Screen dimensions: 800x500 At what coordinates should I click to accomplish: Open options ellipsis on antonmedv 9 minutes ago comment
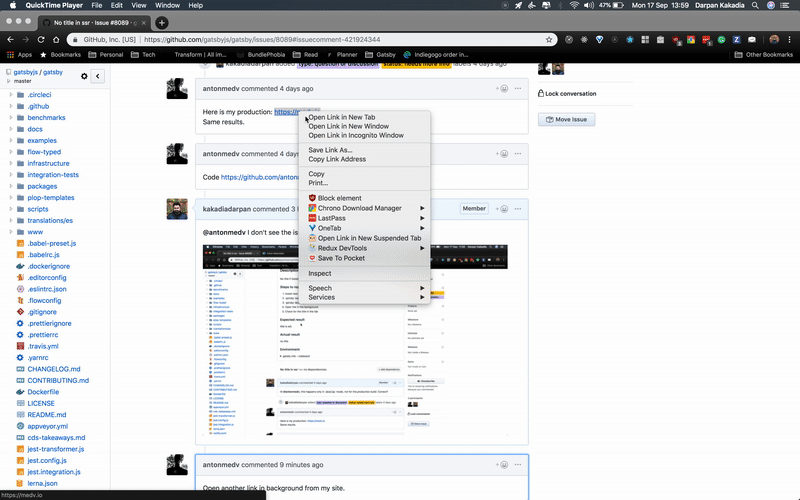518,465
